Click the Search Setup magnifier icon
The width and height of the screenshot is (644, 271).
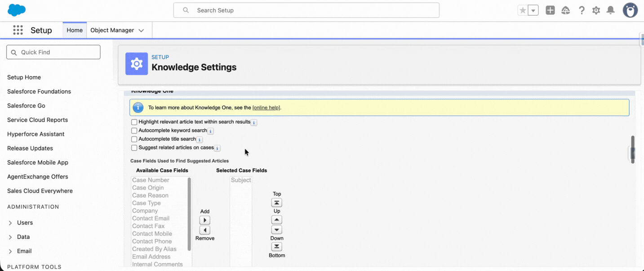(x=186, y=10)
